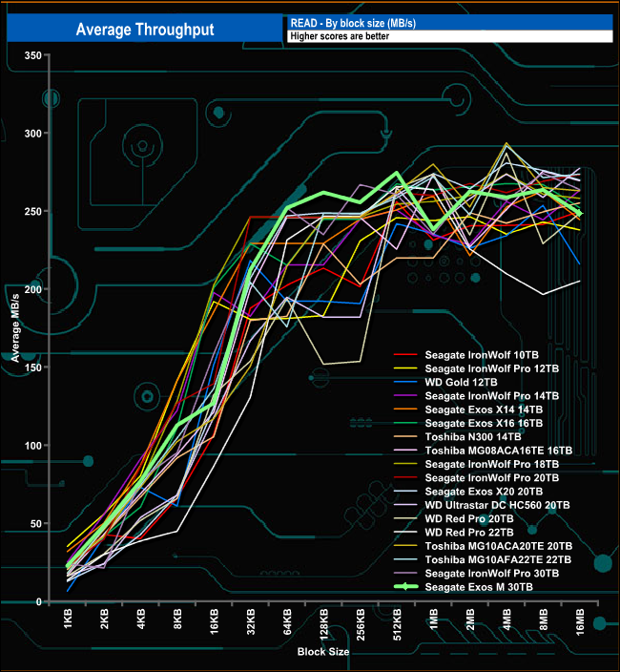Click the 'Average Throughput' chart title
Viewport: 620px width, 672px height.
tap(145, 30)
